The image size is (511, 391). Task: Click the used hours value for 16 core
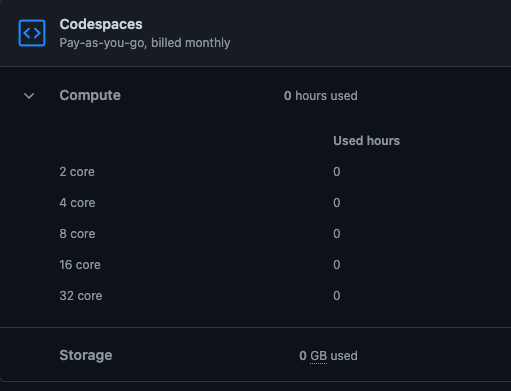337,265
